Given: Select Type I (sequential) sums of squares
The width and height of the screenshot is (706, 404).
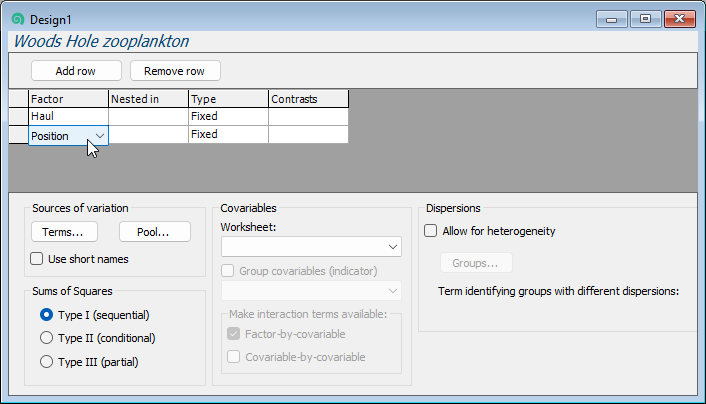Looking at the screenshot, I should coord(46,314).
